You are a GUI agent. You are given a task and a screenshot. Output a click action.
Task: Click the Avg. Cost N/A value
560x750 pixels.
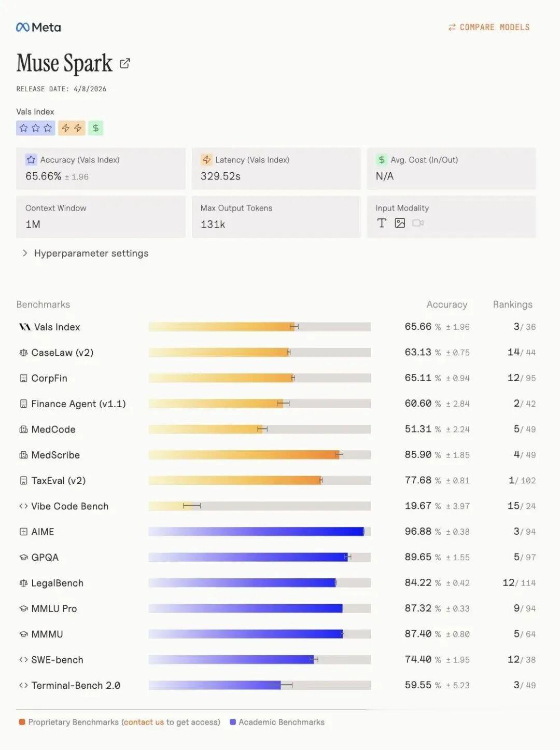(x=385, y=176)
